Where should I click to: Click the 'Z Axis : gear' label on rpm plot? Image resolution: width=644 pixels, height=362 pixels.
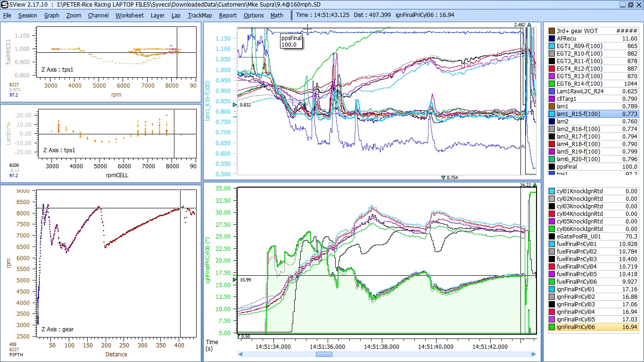click(58, 329)
